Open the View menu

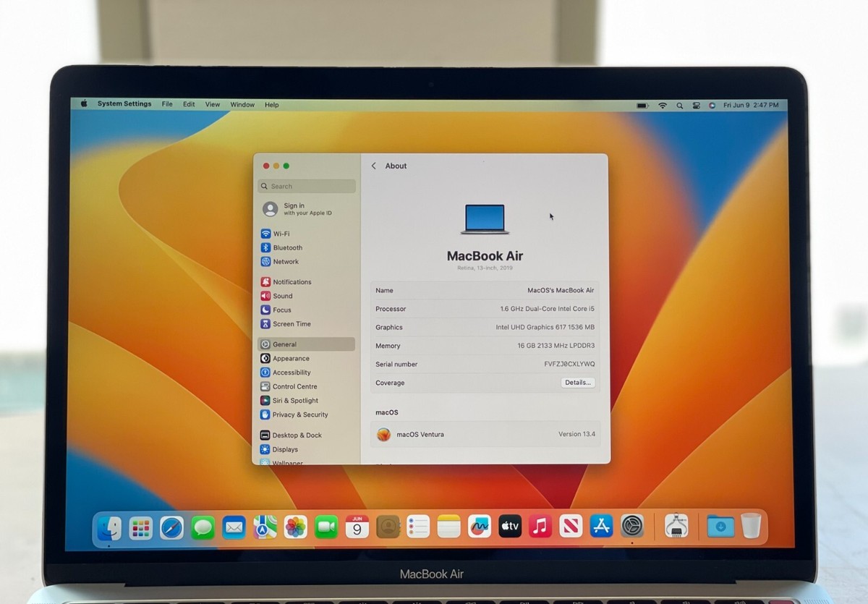pos(213,104)
